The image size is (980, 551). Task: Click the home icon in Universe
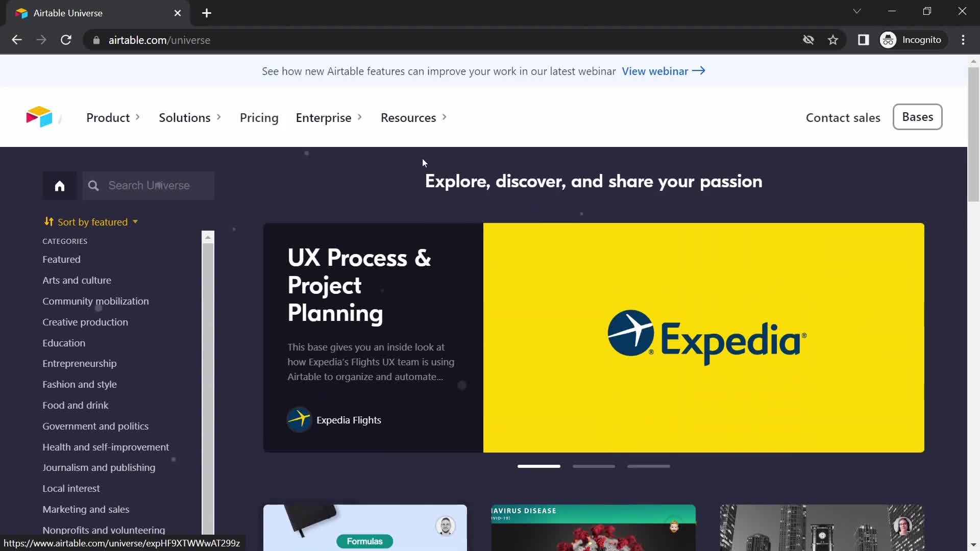tap(59, 186)
